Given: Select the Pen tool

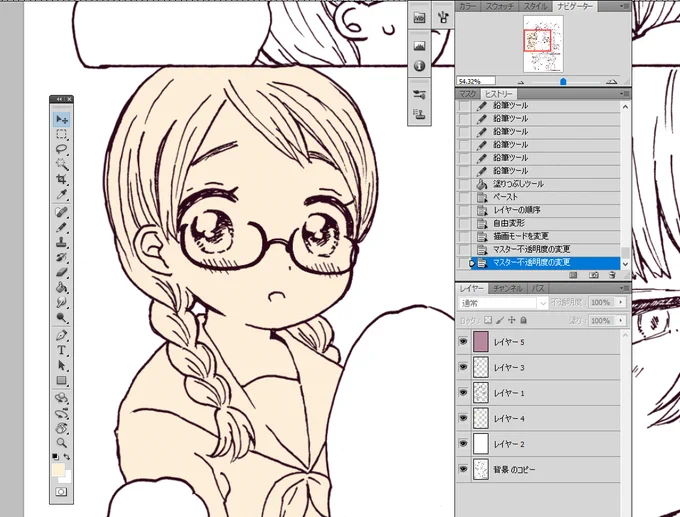Looking at the screenshot, I should click(62, 335).
